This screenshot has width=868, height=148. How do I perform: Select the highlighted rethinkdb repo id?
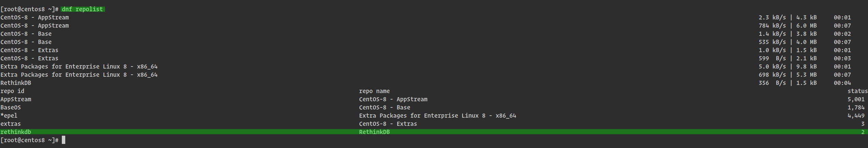coord(16,132)
